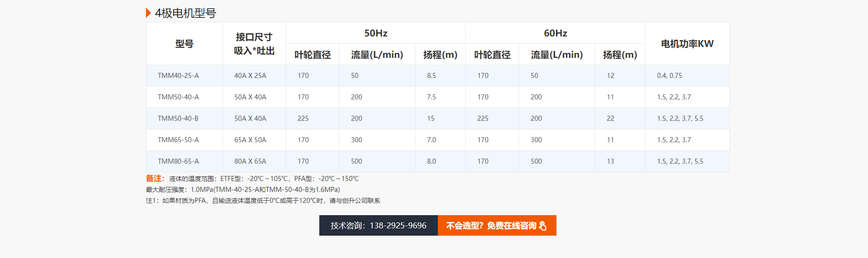
Task: Click the 接口尺寸 吸入*吐出 column header
Action: 254,44
